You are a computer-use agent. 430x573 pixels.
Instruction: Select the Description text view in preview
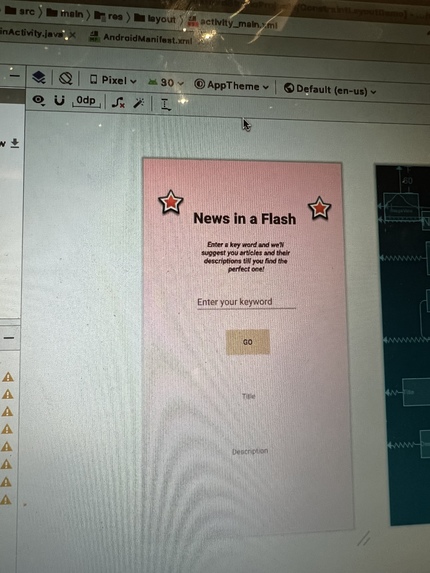tap(250, 451)
